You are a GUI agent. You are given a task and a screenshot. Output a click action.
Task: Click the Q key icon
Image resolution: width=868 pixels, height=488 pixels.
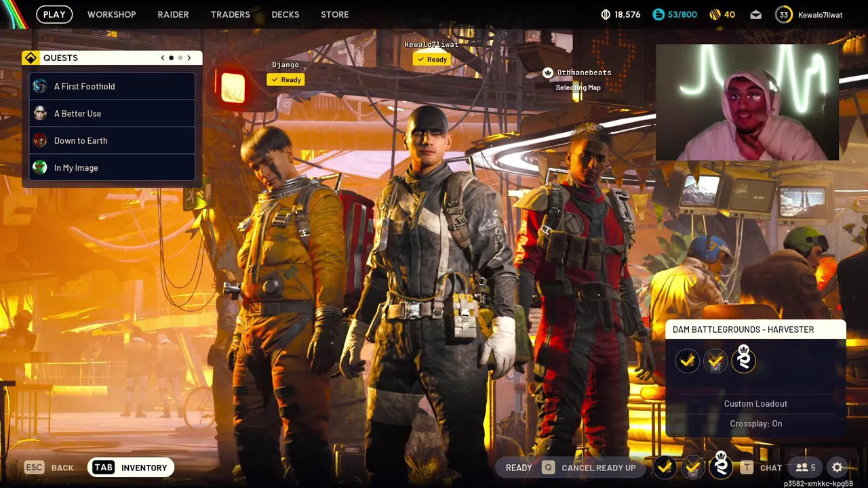point(548,467)
